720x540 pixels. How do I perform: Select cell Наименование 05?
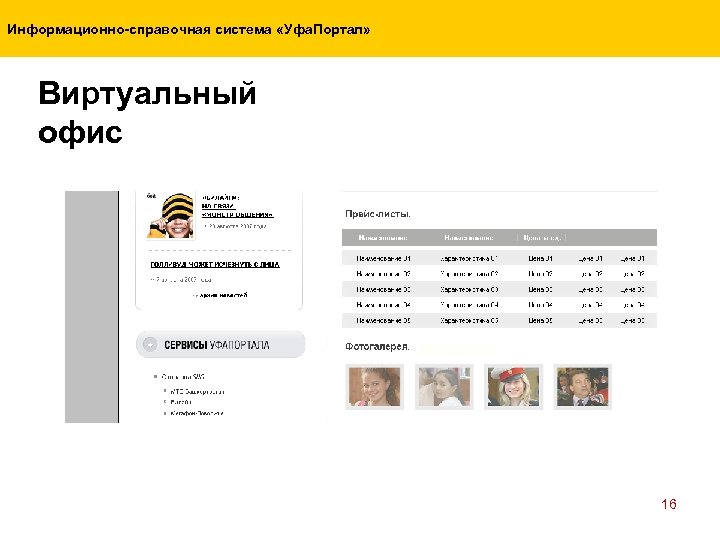(x=383, y=321)
